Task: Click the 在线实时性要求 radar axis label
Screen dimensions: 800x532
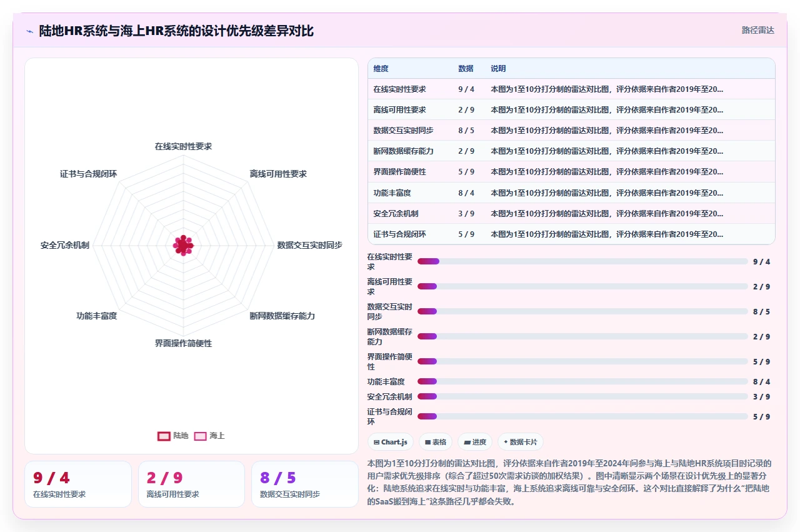Action: pos(183,146)
